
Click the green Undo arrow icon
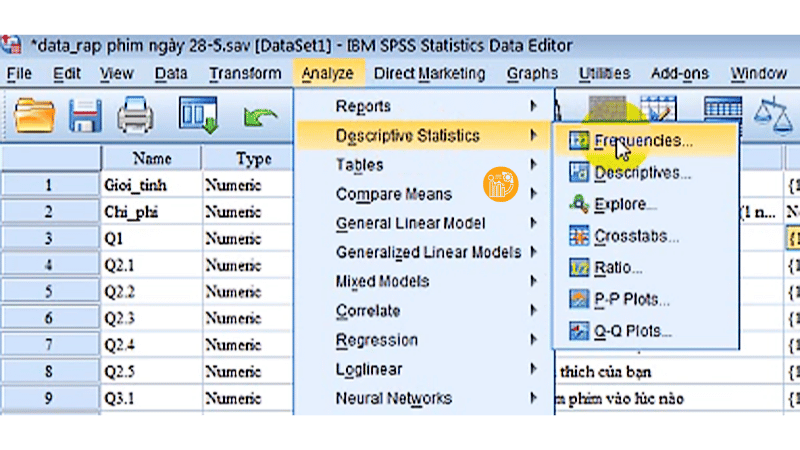point(260,117)
